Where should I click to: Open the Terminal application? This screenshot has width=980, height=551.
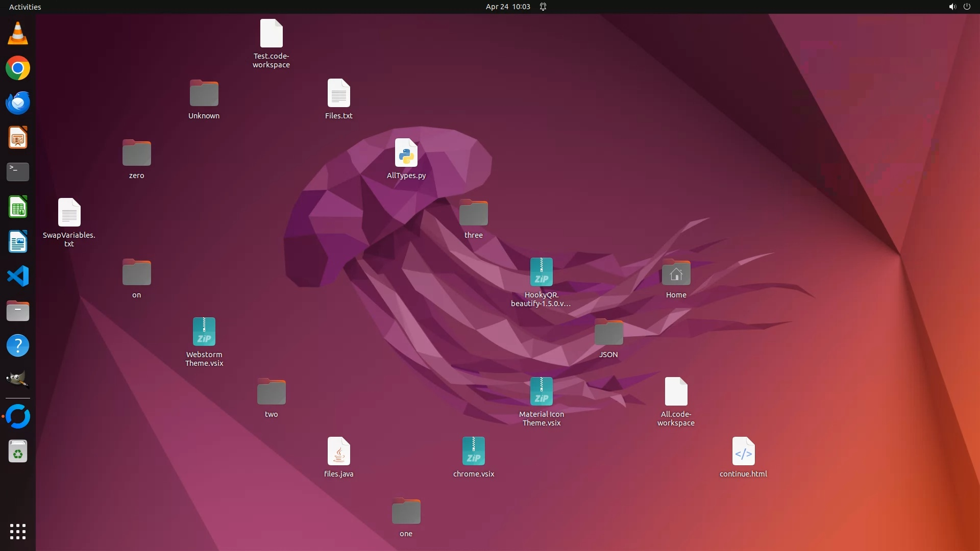(18, 172)
